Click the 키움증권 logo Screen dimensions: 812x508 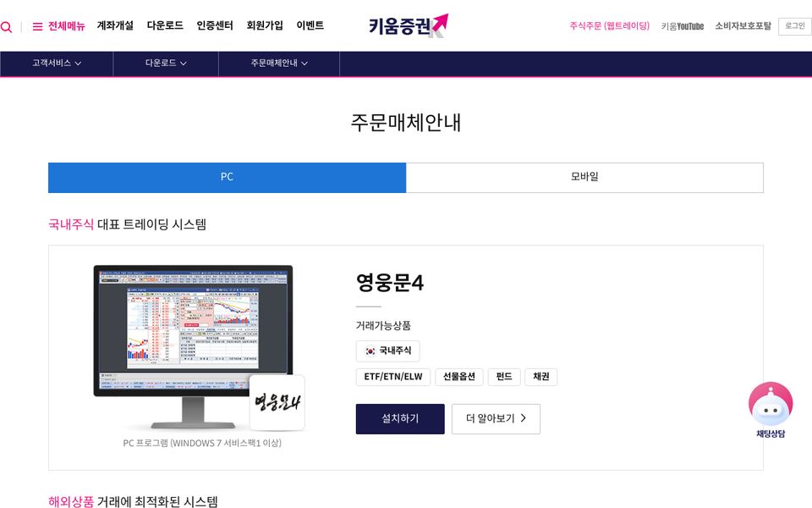408,25
